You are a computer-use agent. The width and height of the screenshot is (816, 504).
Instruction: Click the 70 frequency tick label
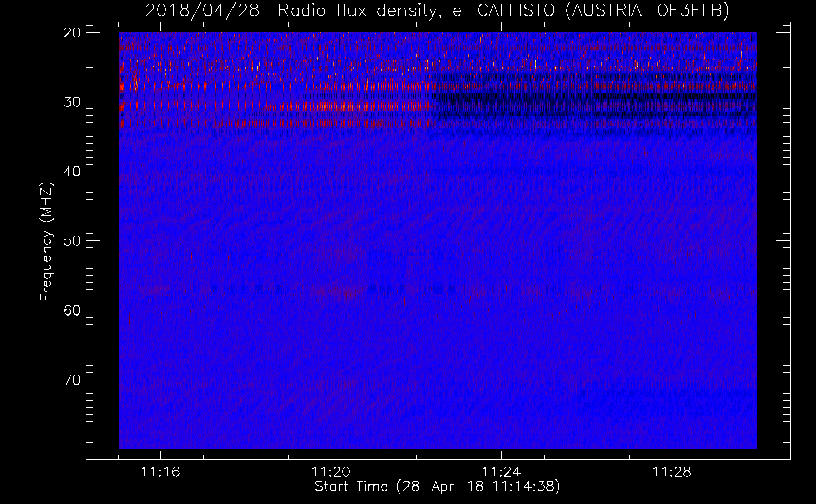click(73, 380)
